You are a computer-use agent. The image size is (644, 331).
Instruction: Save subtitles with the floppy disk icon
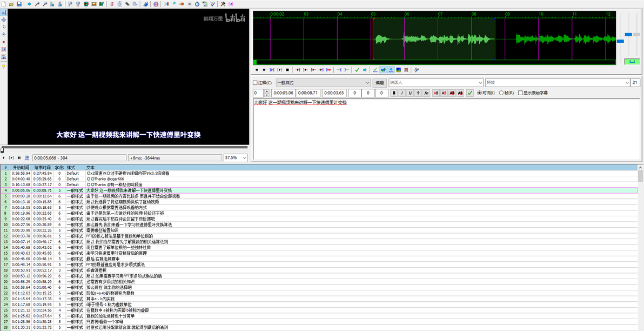(19, 4)
